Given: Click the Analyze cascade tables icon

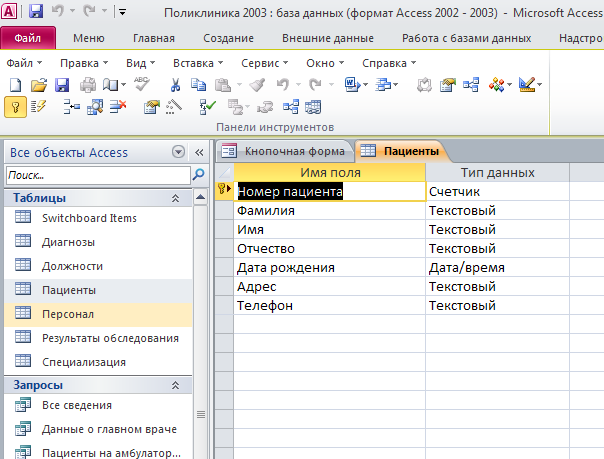Looking at the screenshot, I should point(383,85).
